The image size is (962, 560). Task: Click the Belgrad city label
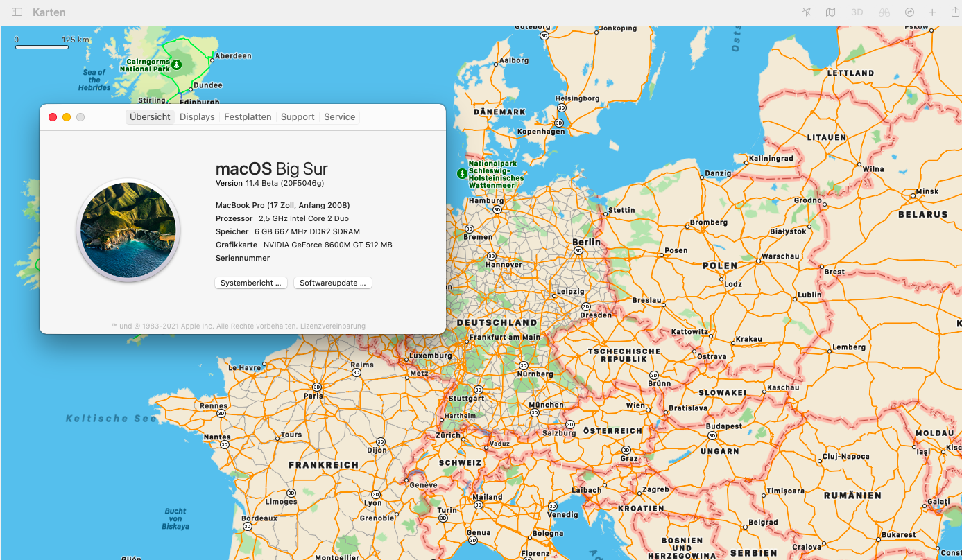(764, 523)
